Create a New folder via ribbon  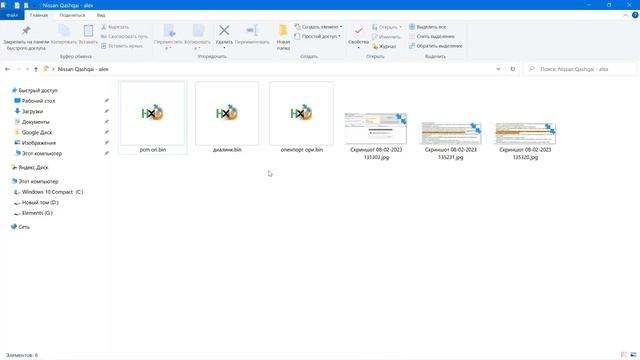[283, 37]
